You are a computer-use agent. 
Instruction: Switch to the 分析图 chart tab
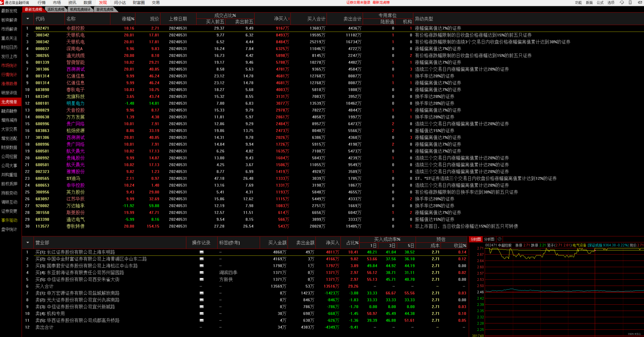click(489, 239)
